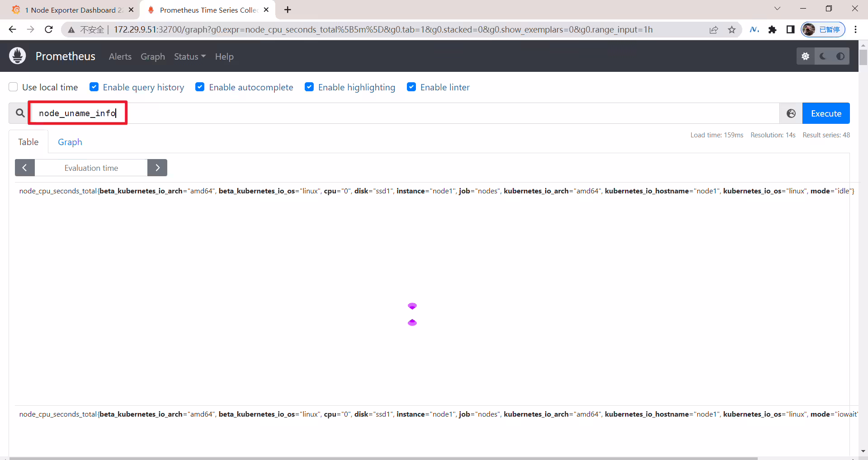The height and width of the screenshot is (460, 868).
Task: Click the vertical page scrollbar
Action: [x=863, y=58]
